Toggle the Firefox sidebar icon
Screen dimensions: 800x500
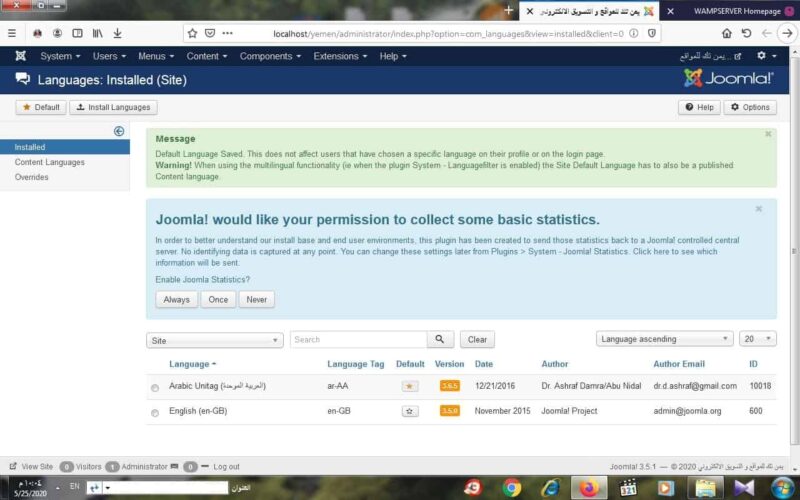click(x=77, y=33)
